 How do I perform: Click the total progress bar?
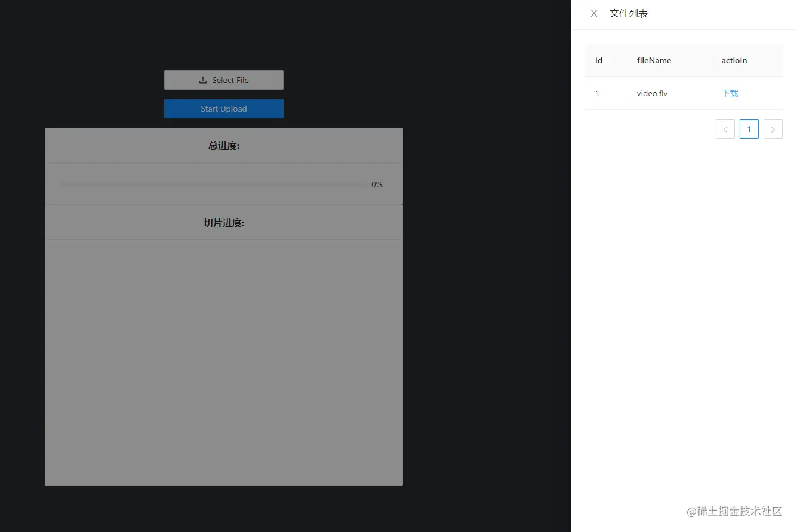(x=213, y=184)
